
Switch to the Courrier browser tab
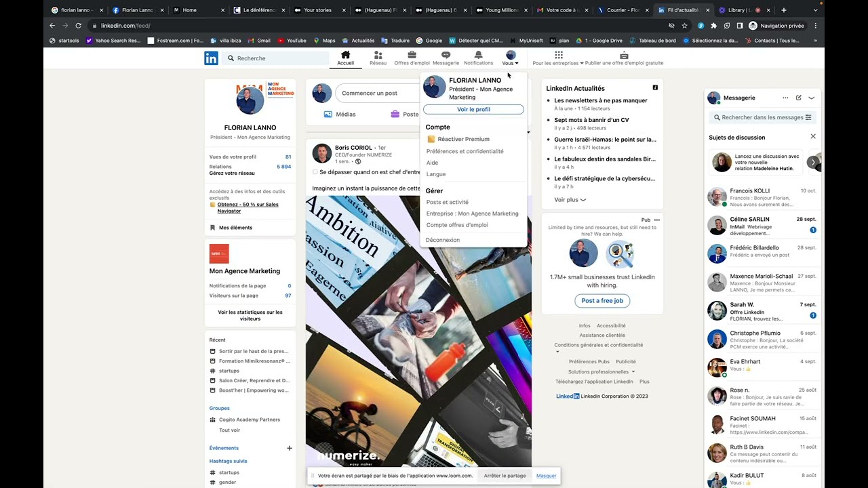pyautogui.click(x=620, y=10)
